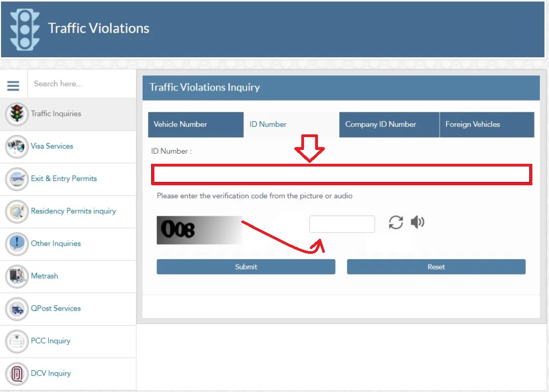The width and height of the screenshot is (549, 392).
Task: Open the Foreign Vehicles tab
Action: (x=486, y=124)
